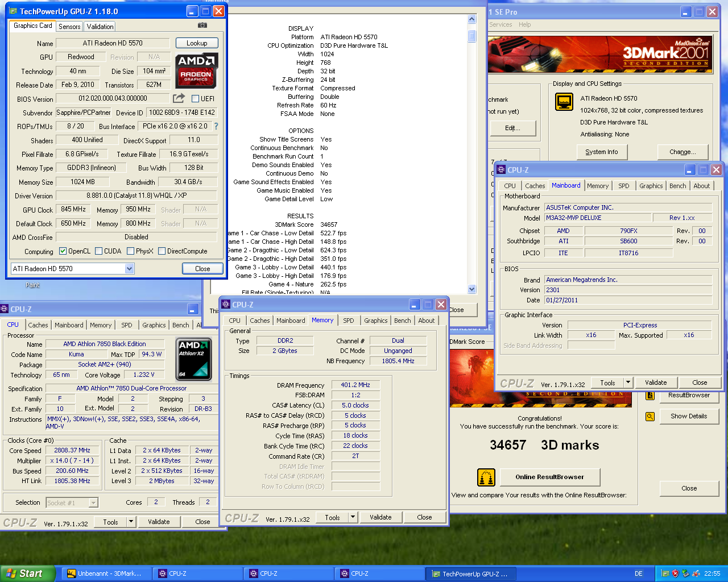Click the Driver Version value in GPU-Z
This screenshot has width=728, height=582.
pyautogui.click(x=136, y=196)
